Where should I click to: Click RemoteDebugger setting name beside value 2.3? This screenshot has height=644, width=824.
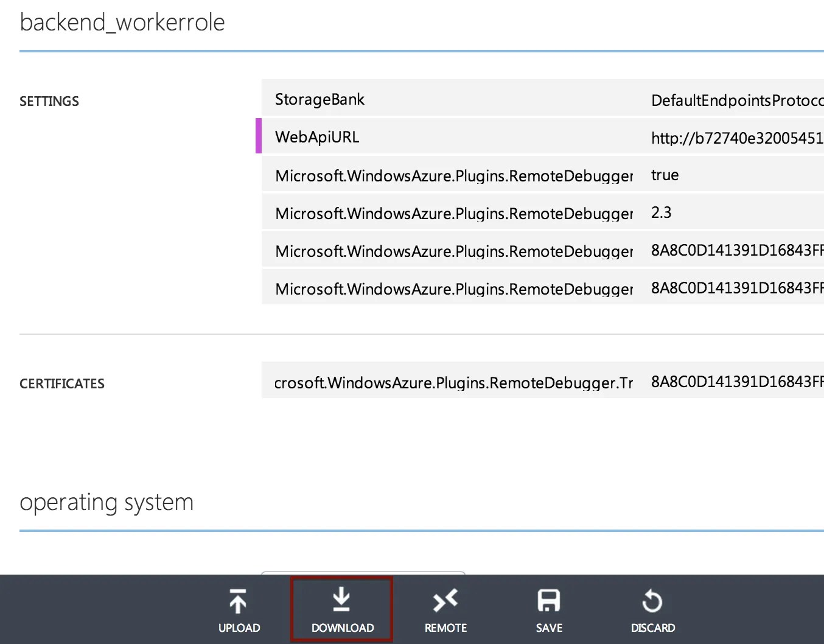tap(454, 214)
